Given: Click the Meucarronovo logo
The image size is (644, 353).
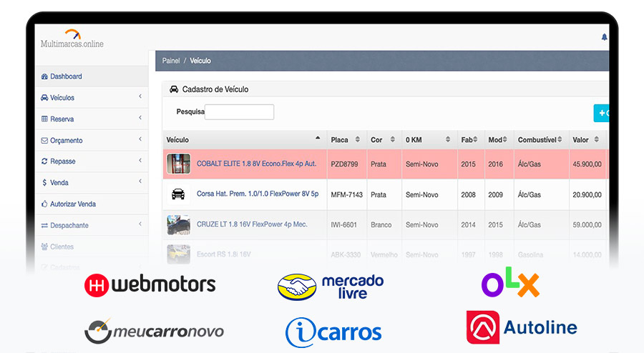Looking at the screenshot, I should tap(154, 330).
